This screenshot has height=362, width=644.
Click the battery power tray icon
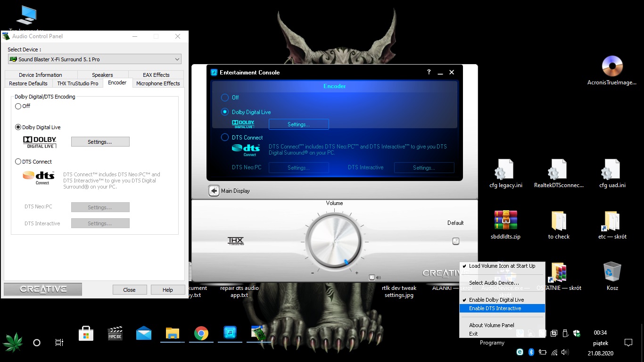(543, 352)
